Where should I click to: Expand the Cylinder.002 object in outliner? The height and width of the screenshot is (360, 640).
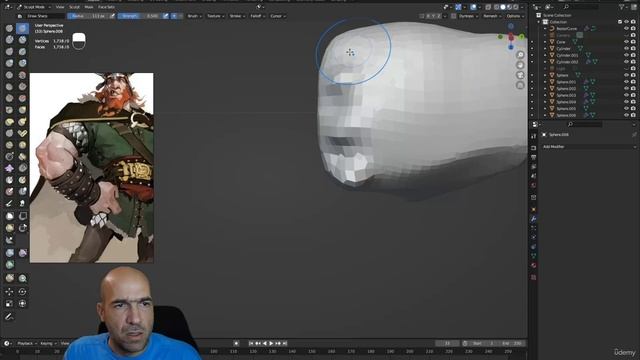tap(545, 62)
